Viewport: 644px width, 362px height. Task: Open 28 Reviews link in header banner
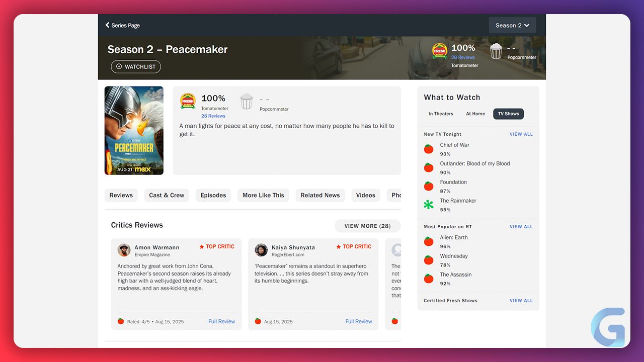point(463,57)
